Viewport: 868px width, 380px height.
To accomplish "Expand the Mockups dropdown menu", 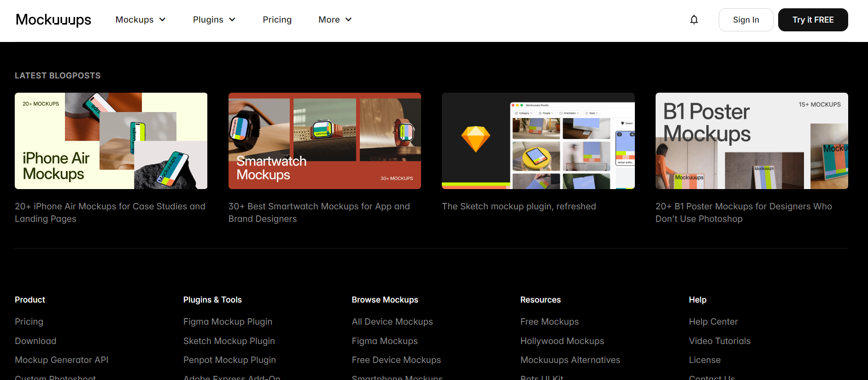I will pos(141,20).
